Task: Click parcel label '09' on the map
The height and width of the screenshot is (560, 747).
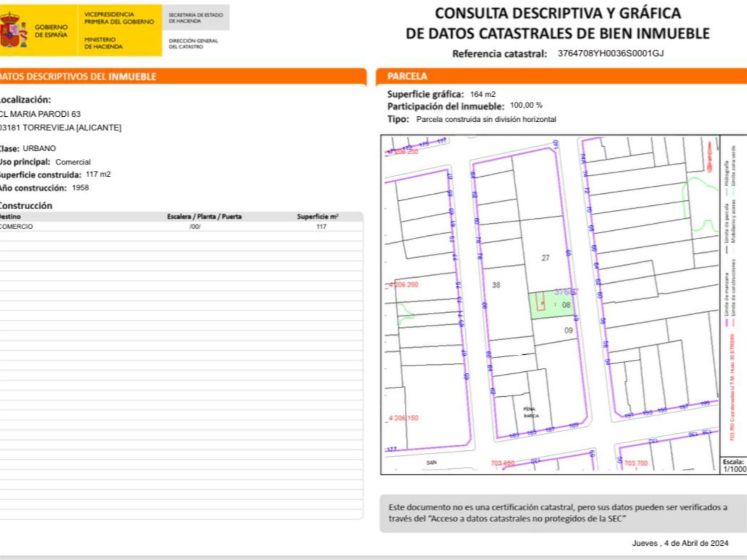Action: [568, 330]
